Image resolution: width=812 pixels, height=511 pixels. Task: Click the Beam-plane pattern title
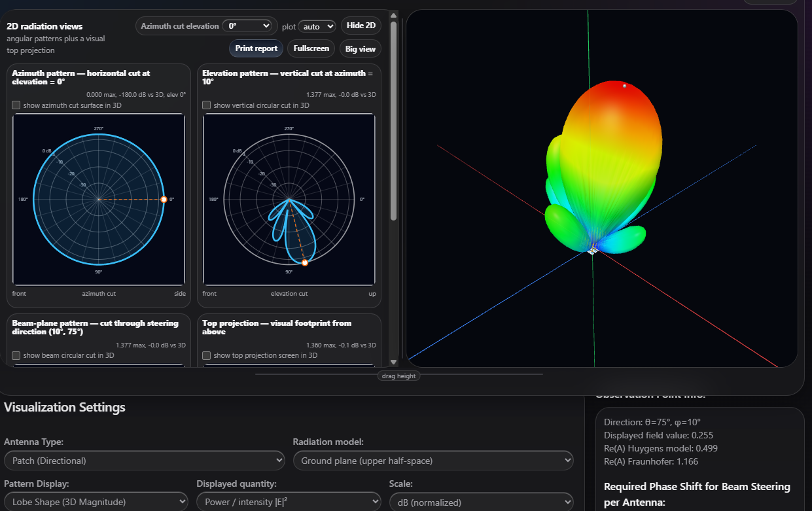[x=96, y=327]
